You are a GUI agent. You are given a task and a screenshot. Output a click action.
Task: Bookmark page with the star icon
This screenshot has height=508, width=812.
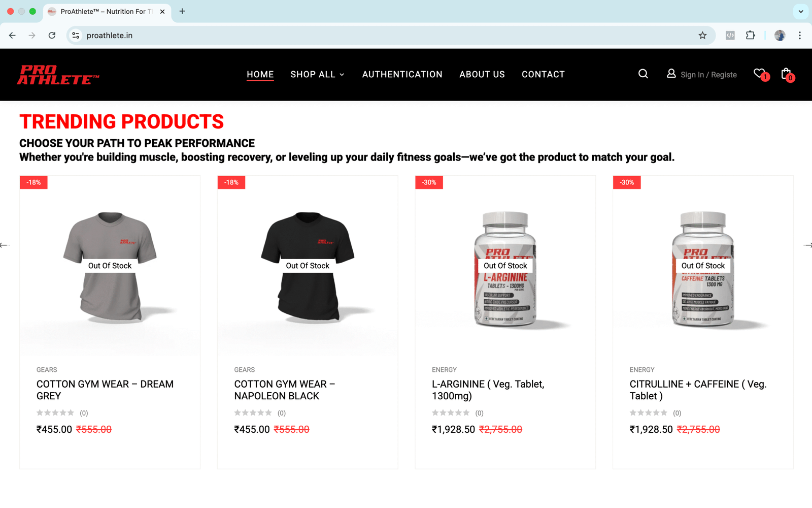[702, 36]
